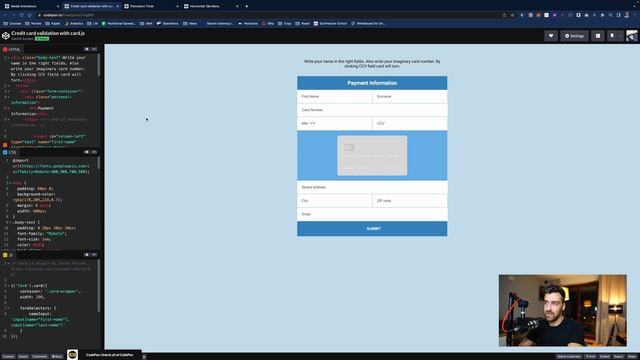Open the Operations bookmark
Image resolution: width=640 pixels, height=360 pixels.
tap(168, 24)
